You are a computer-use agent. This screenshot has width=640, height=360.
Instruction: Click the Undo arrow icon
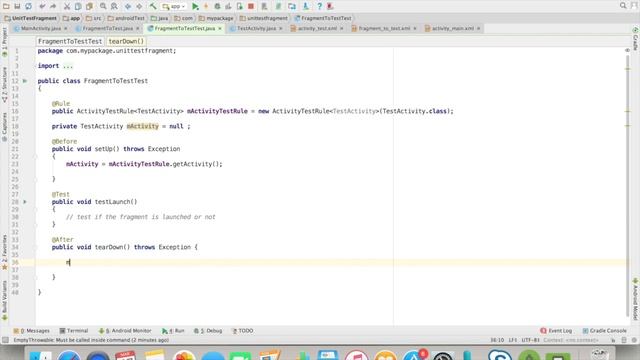42,6
